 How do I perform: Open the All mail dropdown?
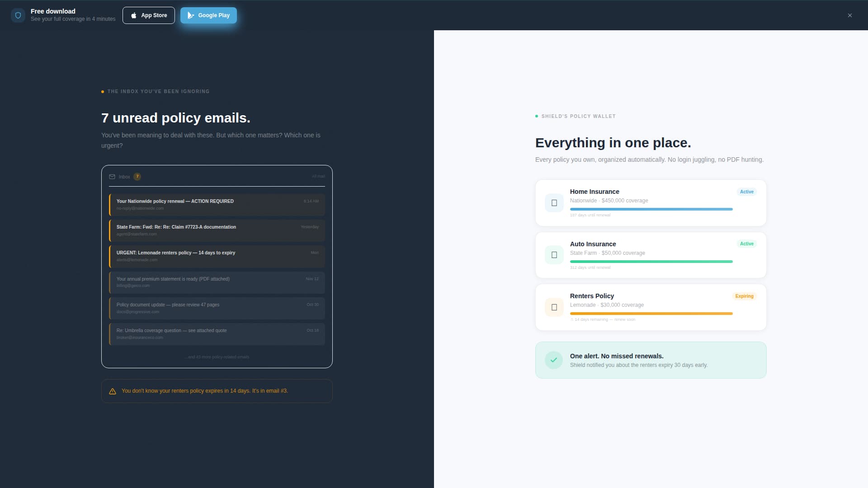pos(318,176)
